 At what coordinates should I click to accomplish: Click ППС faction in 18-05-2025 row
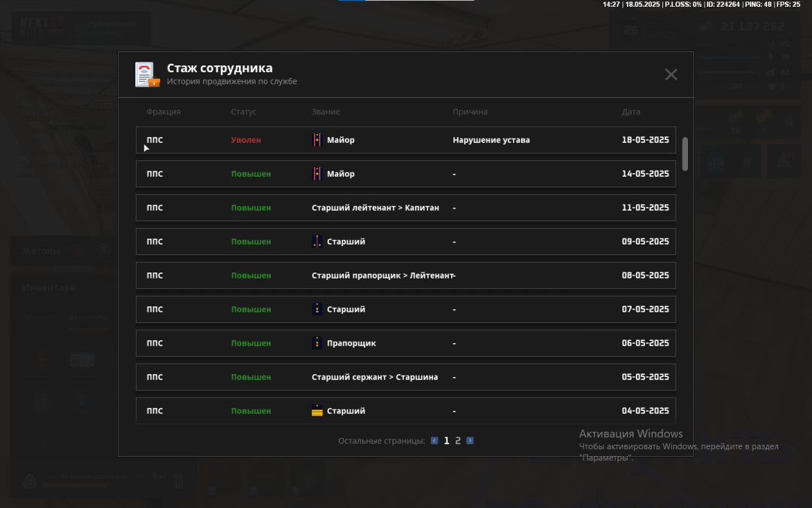tap(155, 140)
